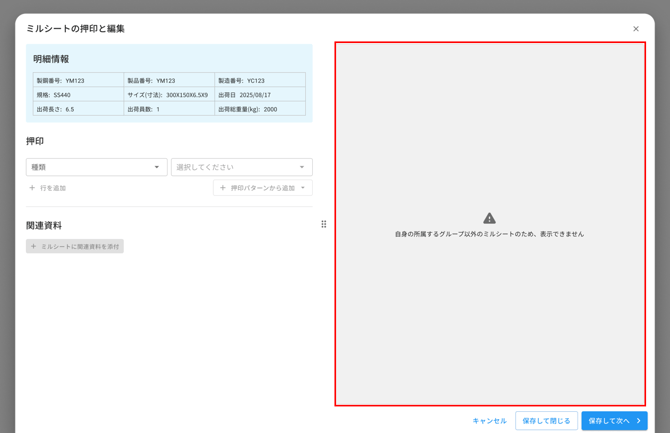
Task: Click the 製鋼番号: YM123 cell
Action: coord(78,80)
